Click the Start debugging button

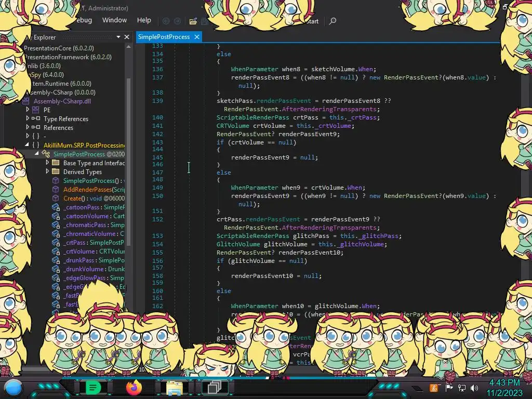coord(312,21)
